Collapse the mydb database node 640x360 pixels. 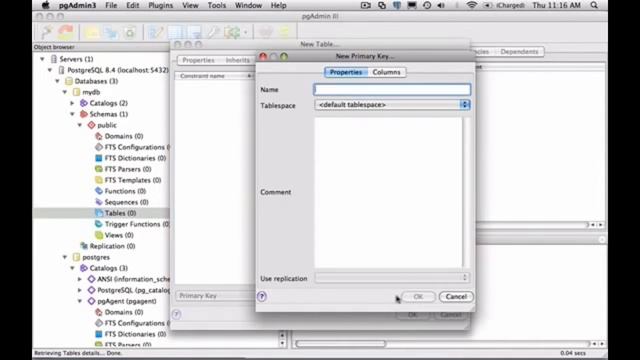tap(65, 92)
